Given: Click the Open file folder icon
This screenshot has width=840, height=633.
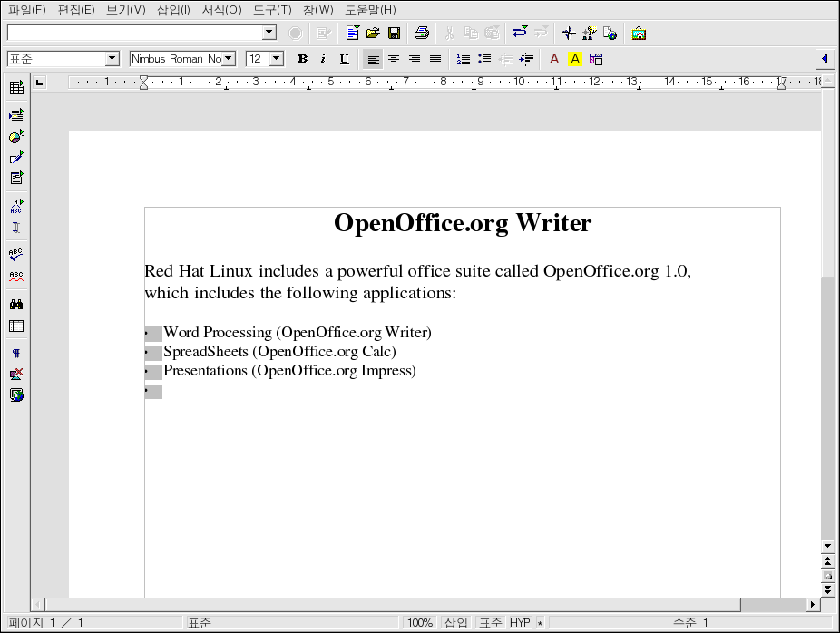Looking at the screenshot, I should (x=373, y=34).
